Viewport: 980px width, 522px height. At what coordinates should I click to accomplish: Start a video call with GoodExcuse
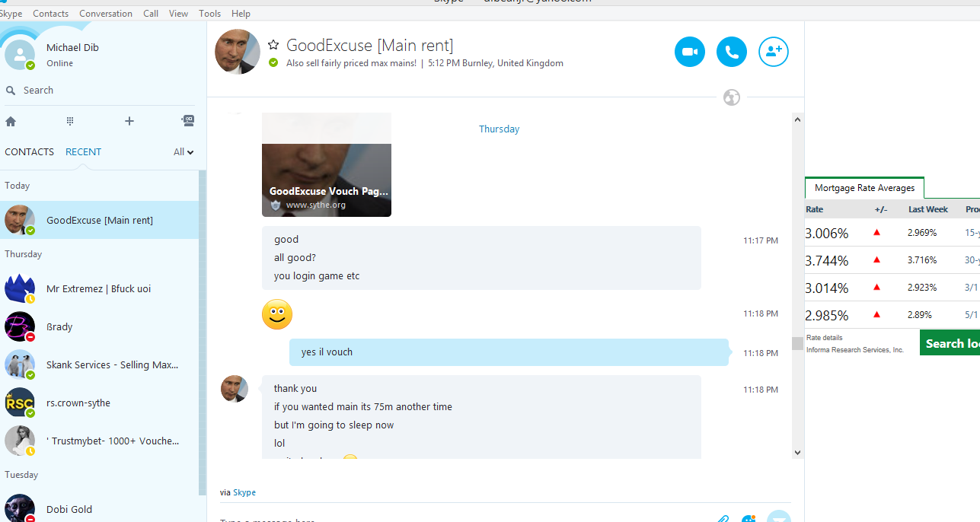click(x=690, y=52)
